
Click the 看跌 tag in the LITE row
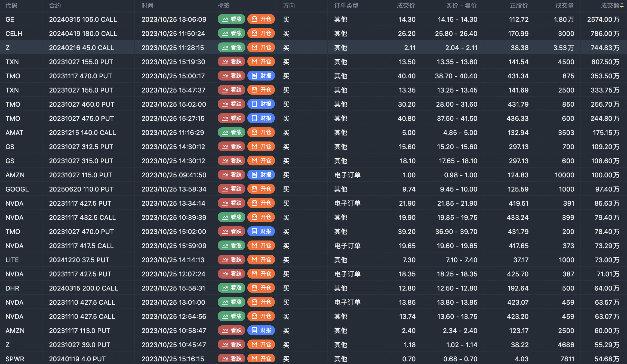coord(232,260)
